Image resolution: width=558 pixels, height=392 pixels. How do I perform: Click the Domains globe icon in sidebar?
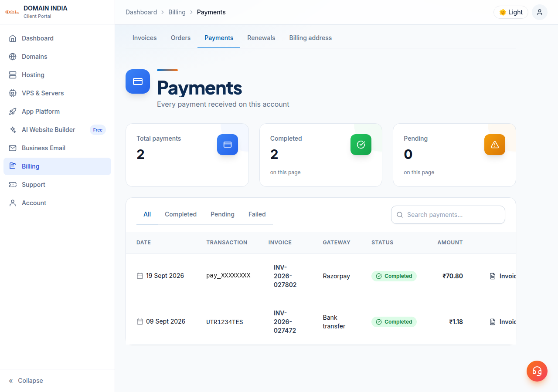coord(13,57)
